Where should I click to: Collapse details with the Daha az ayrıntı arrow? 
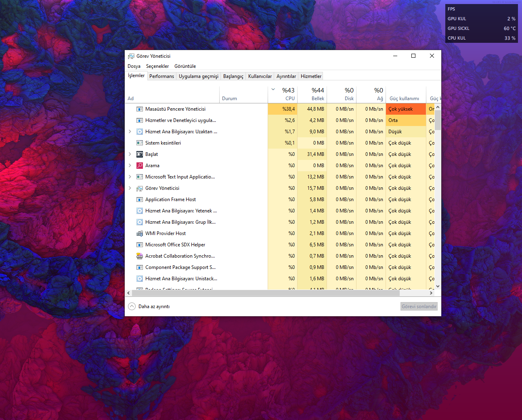point(132,307)
